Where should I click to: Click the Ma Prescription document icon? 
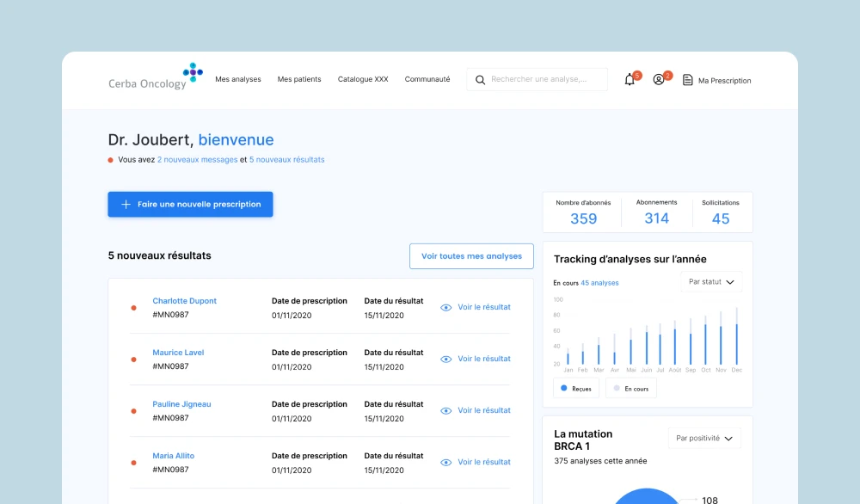pyautogui.click(x=687, y=80)
